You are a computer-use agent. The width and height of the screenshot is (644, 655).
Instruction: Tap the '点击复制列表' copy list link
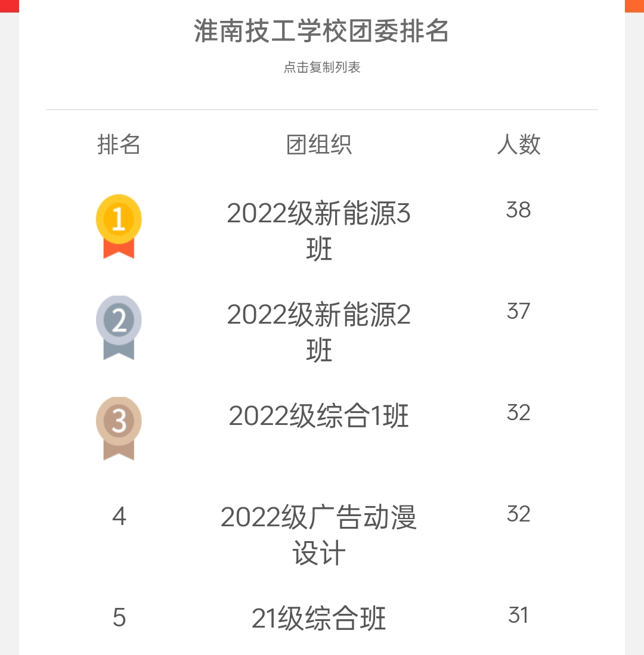[x=322, y=67]
